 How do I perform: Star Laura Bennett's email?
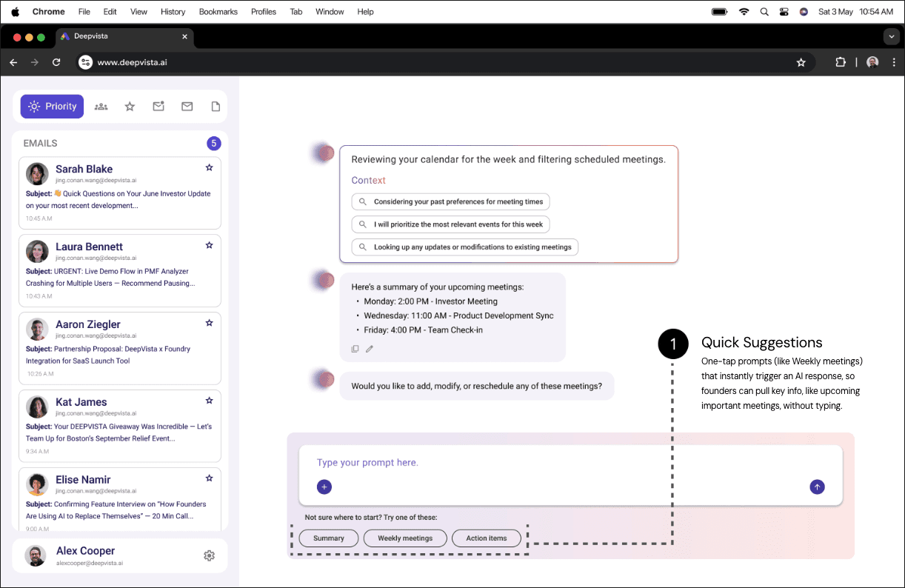click(x=209, y=245)
